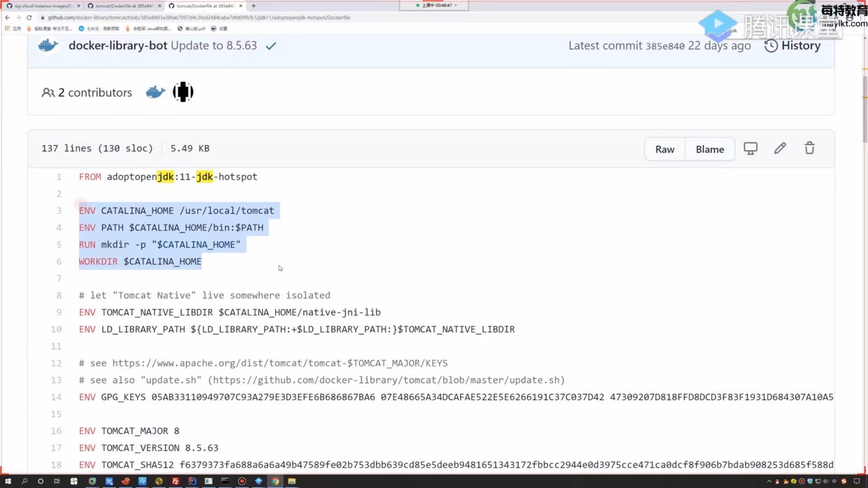
Task: Go back with the browser back arrow
Action: [x=7, y=18]
